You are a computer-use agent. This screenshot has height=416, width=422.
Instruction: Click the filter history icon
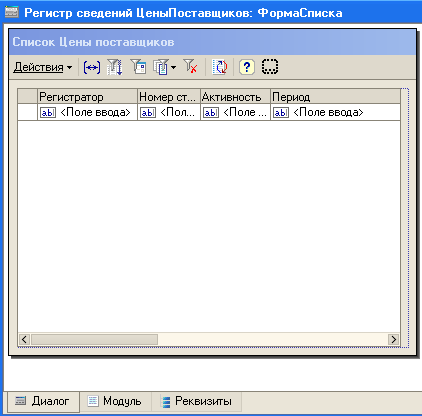[x=161, y=67]
